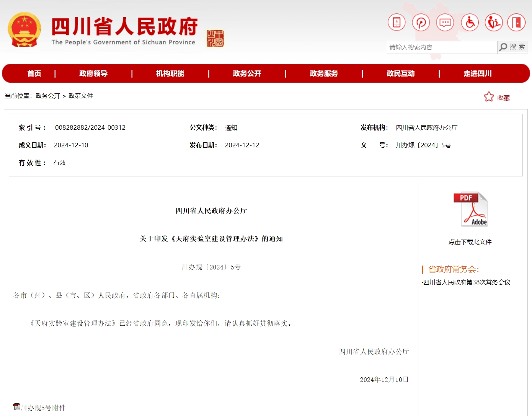Open 四川省人民政府第38次常务会议 link
This screenshot has width=532, height=416.
click(x=466, y=282)
